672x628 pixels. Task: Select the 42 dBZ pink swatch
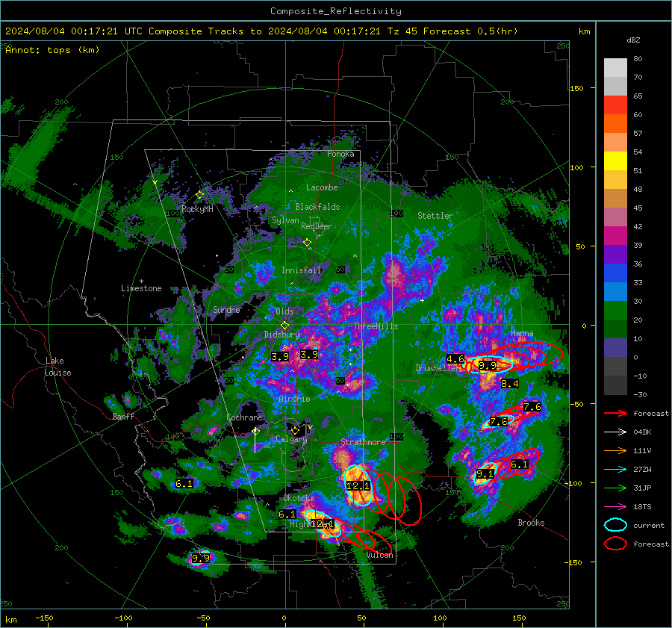(x=615, y=217)
